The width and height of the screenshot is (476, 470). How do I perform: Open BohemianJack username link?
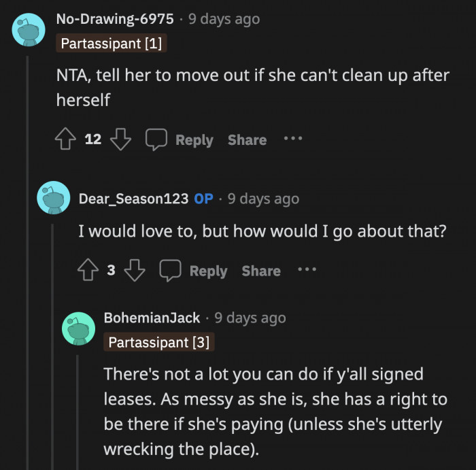tap(152, 318)
